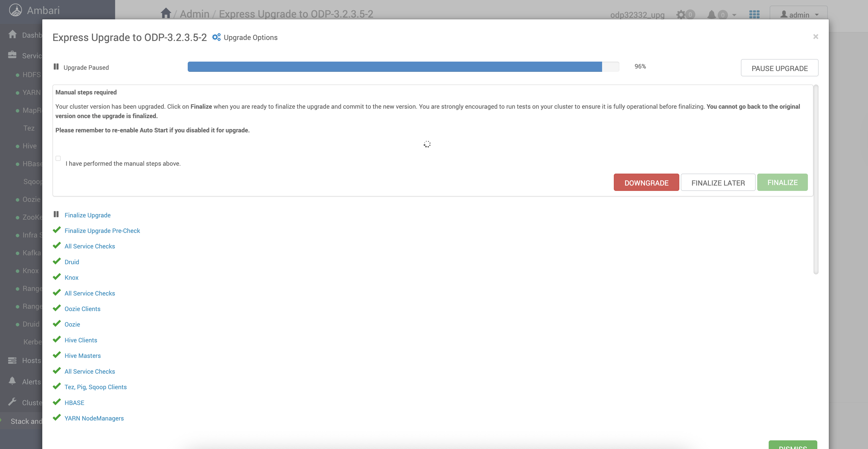Click the Ambari logo icon
Viewport: 868px width, 449px height.
click(15, 10)
